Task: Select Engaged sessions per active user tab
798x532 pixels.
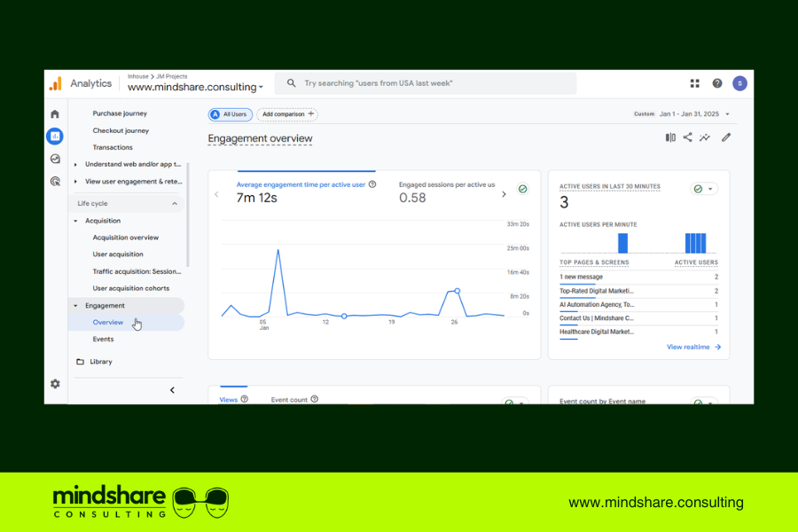Action: (x=447, y=192)
